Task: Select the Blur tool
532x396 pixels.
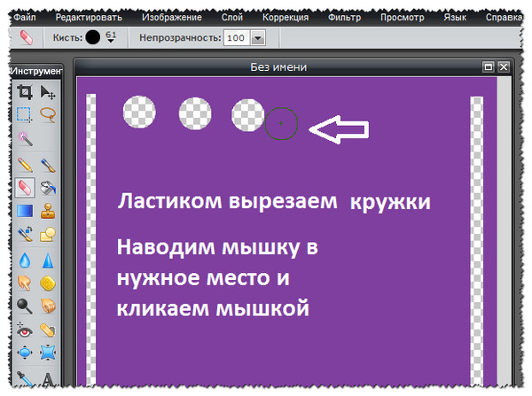Action: (x=25, y=260)
